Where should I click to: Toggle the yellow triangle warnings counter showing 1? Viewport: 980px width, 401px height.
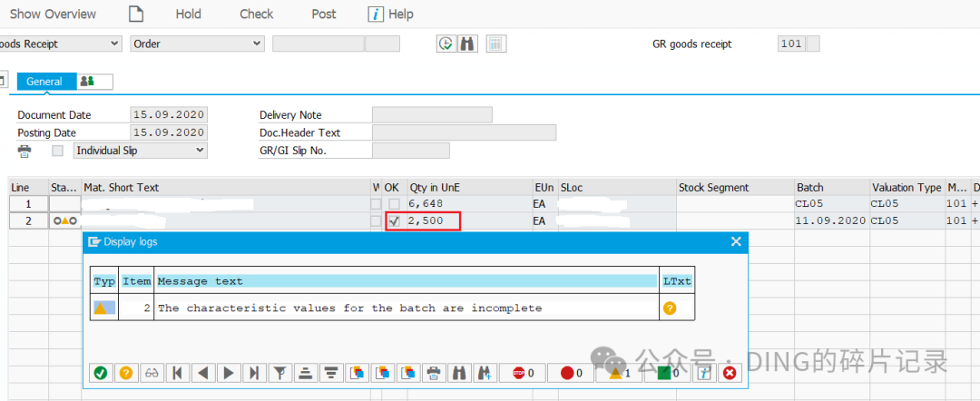[618, 373]
